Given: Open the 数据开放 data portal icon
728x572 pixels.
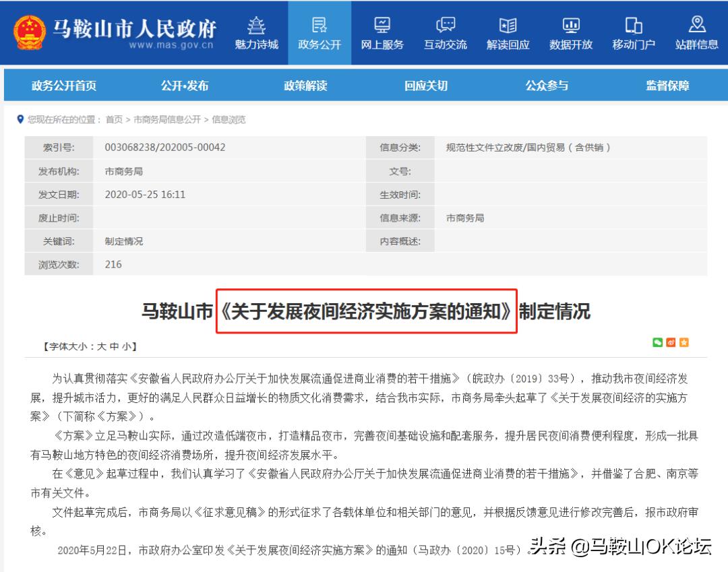Looking at the screenshot, I should [x=570, y=32].
